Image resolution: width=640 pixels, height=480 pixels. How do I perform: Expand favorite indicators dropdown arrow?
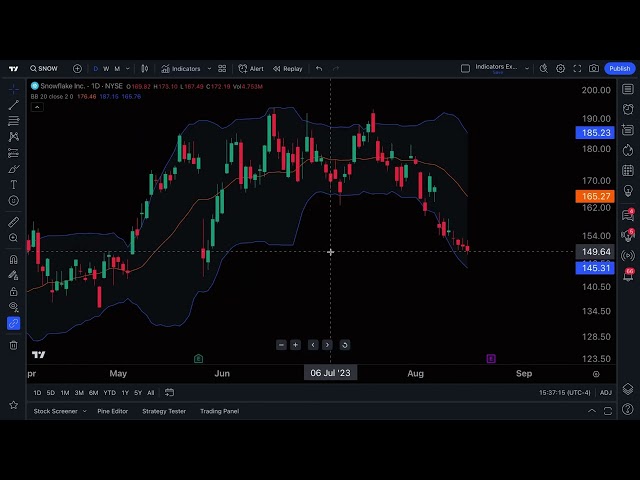pos(209,69)
